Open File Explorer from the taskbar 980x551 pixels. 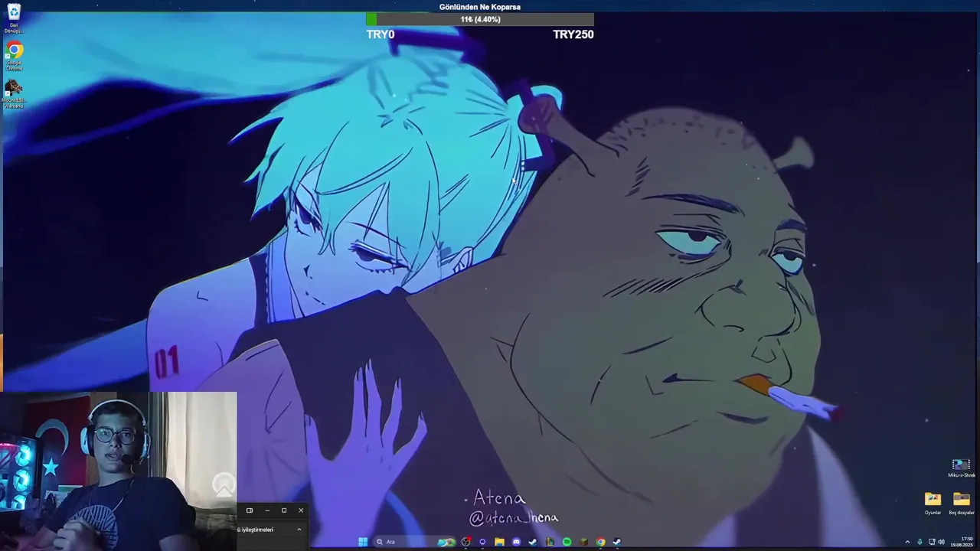coord(499,542)
